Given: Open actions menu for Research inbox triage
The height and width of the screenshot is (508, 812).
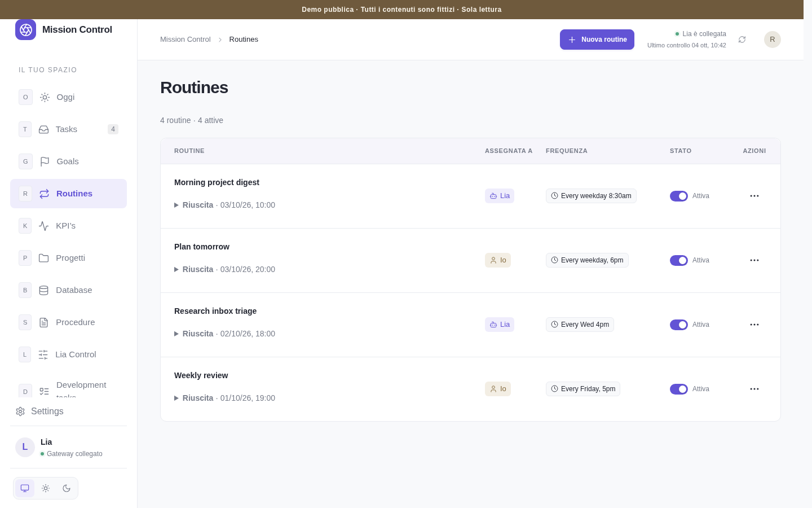Looking at the screenshot, I should coord(754,325).
